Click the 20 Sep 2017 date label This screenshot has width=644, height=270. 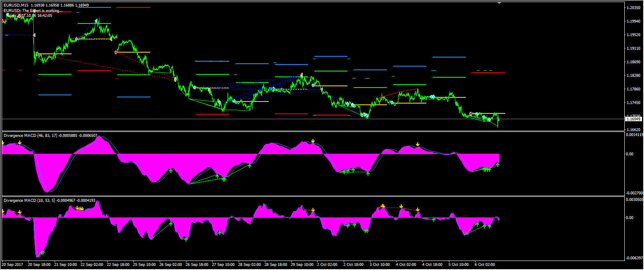pyautogui.click(x=12, y=265)
